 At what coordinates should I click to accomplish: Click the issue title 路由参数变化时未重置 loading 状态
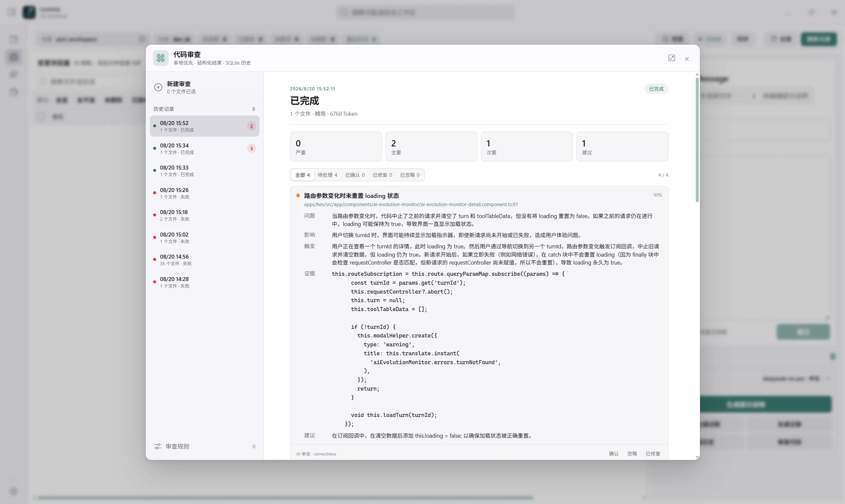(x=351, y=196)
